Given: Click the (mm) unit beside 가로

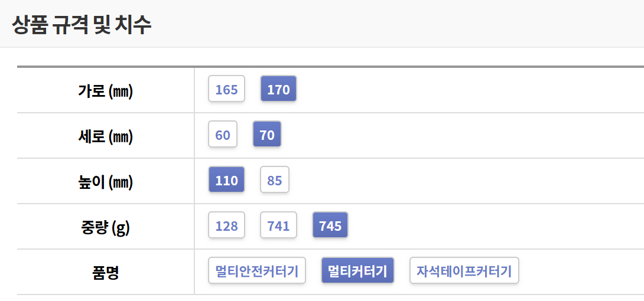Looking at the screenshot, I should (x=121, y=91).
